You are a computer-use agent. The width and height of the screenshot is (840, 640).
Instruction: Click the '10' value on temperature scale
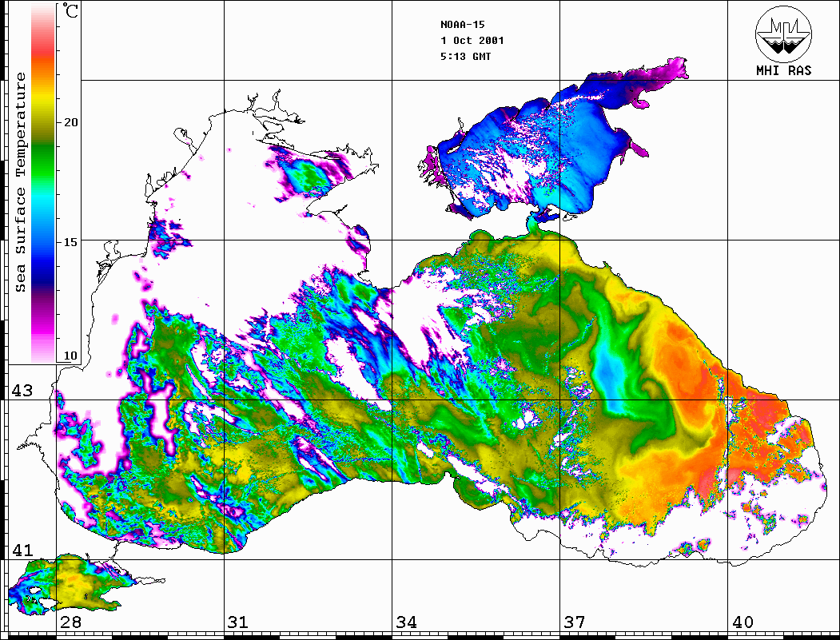[x=70, y=356]
